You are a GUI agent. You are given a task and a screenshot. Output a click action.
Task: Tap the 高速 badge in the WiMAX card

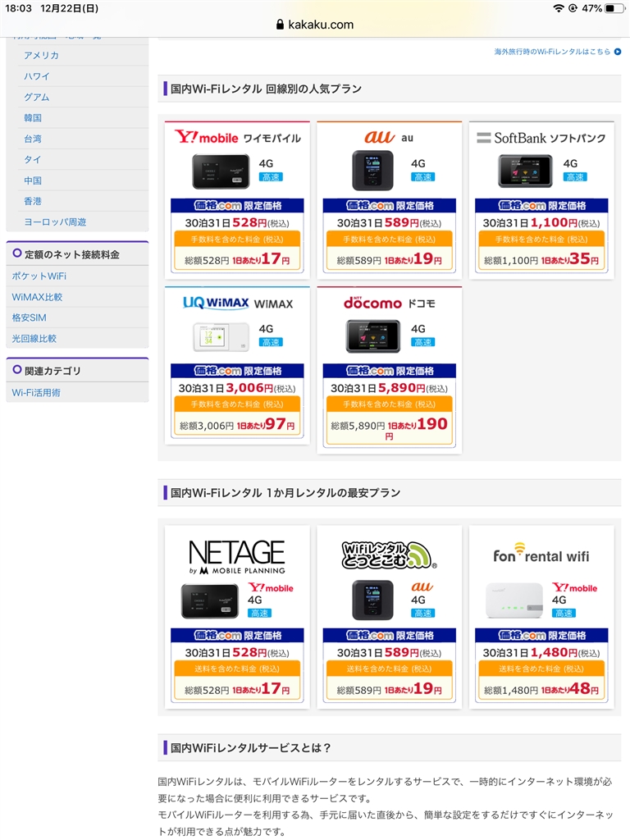tap(271, 342)
